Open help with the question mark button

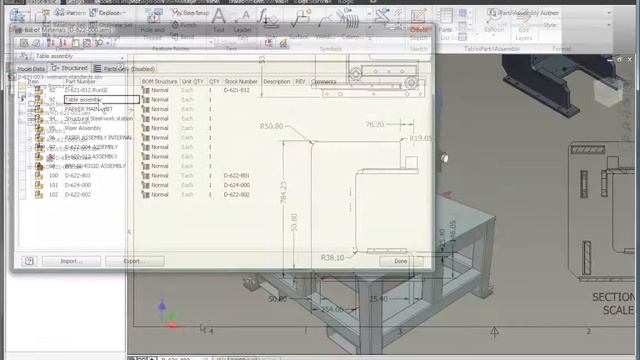29,261
